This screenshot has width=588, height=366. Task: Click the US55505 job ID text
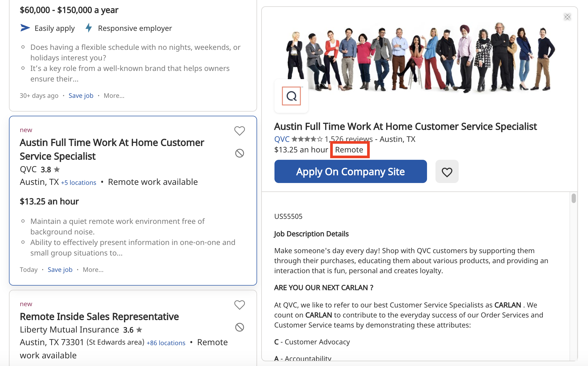click(288, 216)
